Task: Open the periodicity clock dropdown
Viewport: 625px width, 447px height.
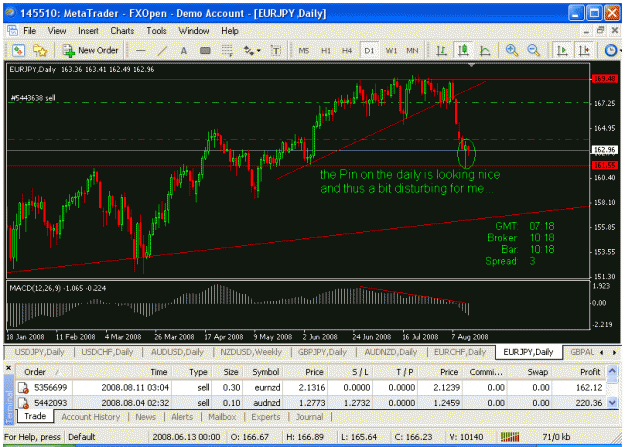Action: (612, 51)
